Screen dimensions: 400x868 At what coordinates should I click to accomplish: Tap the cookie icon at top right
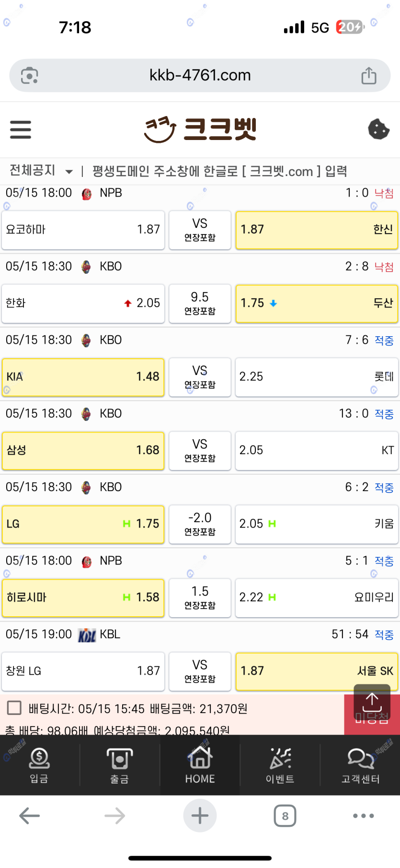(x=378, y=129)
